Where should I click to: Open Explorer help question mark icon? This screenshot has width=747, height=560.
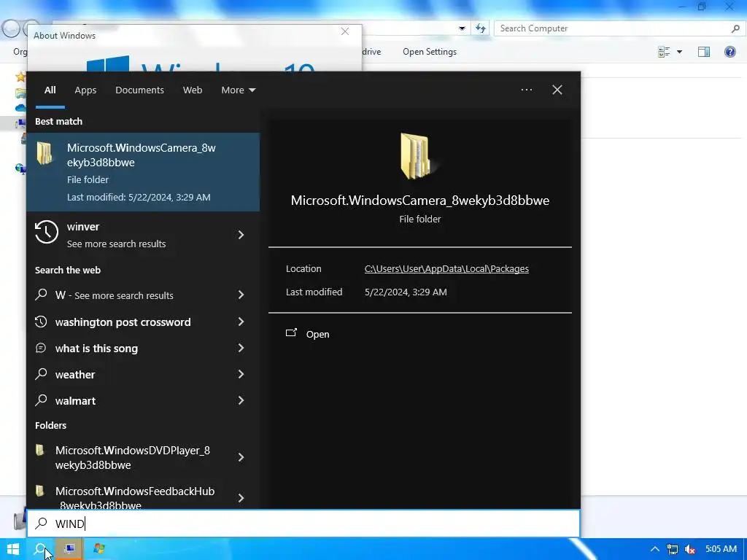pos(729,52)
